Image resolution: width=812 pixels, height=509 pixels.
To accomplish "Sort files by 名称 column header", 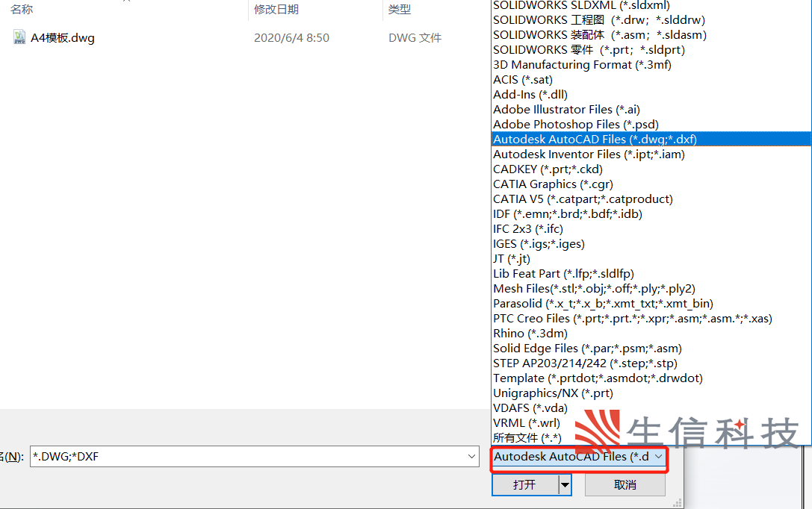I will tap(22, 9).
